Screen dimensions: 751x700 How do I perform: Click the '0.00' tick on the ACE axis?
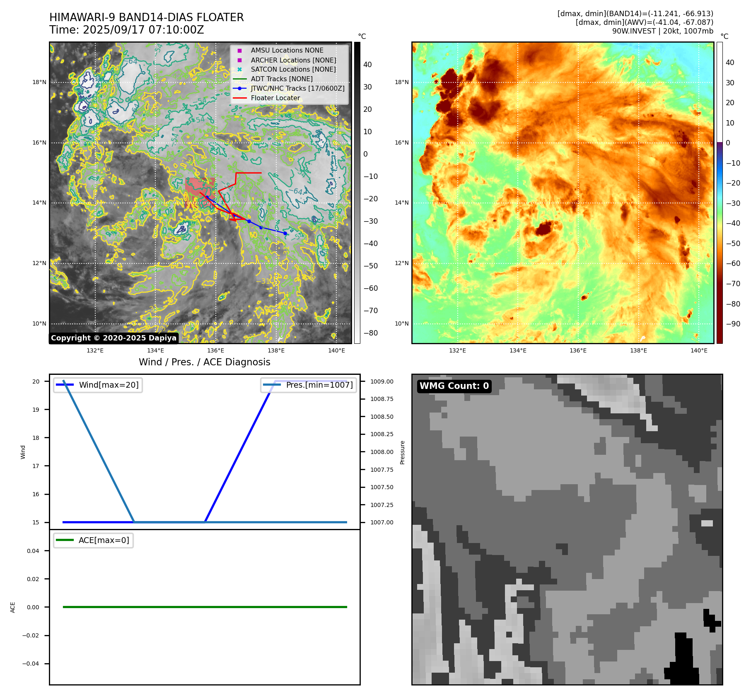[x=33, y=608]
